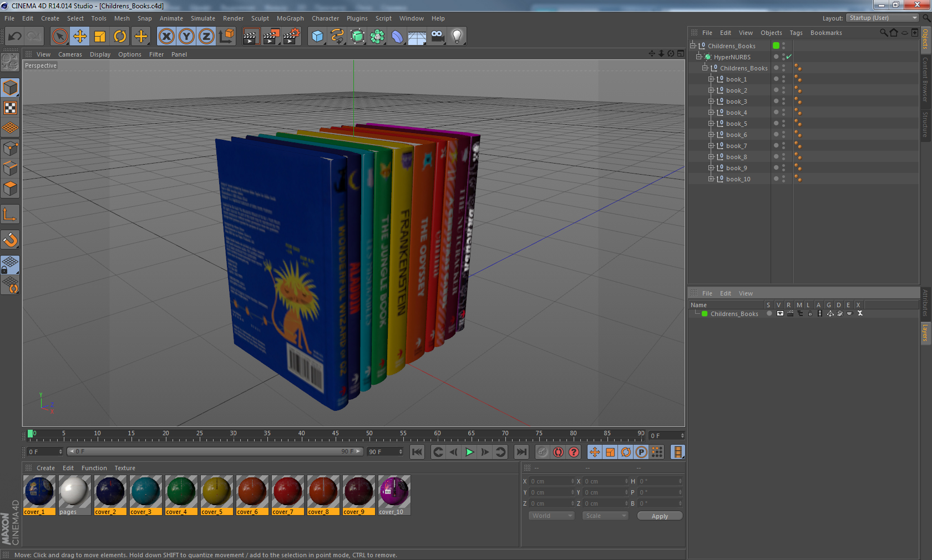This screenshot has height=560, width=932.
Task: Toggle HyperNURBS green checkmark
Action: pyautogui.click(x=788, y=57)
